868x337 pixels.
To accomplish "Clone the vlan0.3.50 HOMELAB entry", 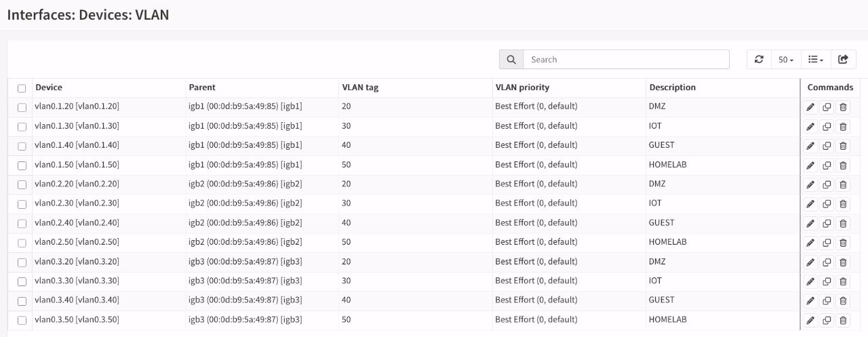I will (827, 320).
